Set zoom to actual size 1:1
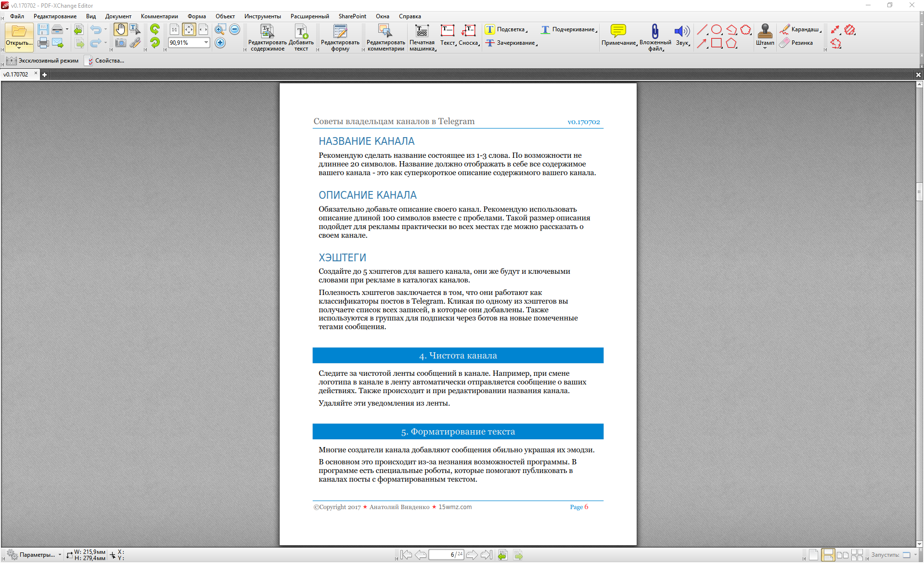Screen dimensions: 924x563 [x=174, y=30]
